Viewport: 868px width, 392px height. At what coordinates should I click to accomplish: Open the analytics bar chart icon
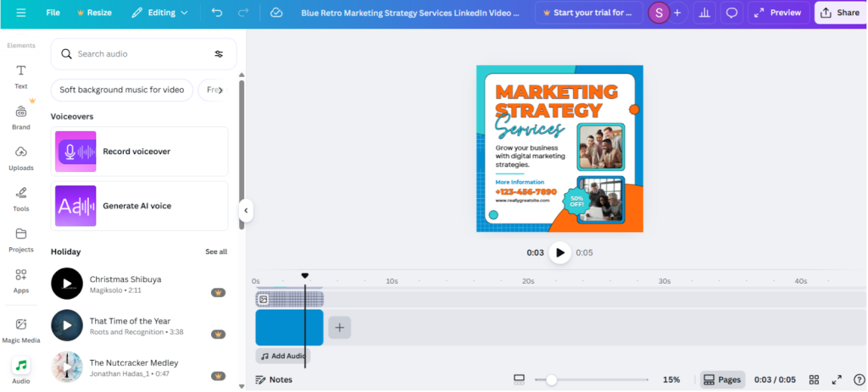(x=704, y=13)
